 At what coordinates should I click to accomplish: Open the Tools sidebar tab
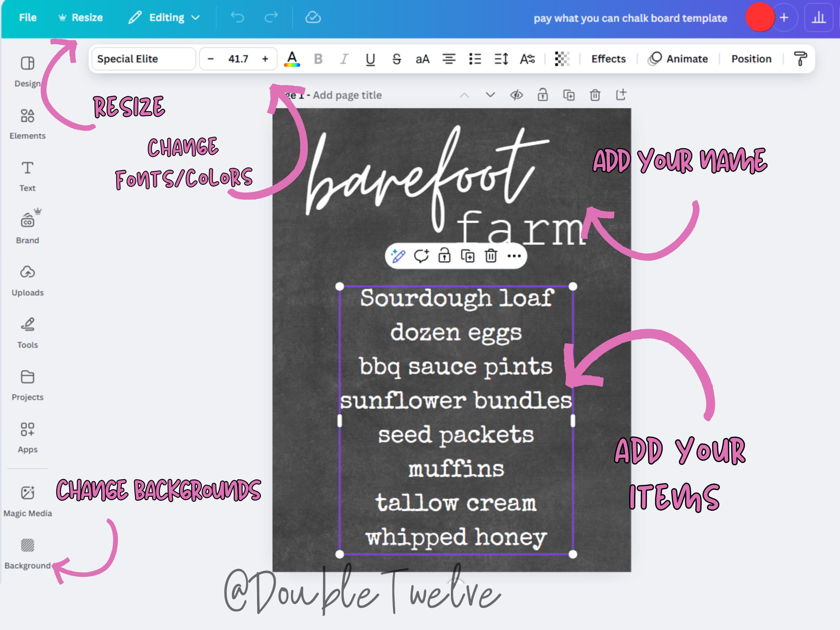[x=27, y=333]
